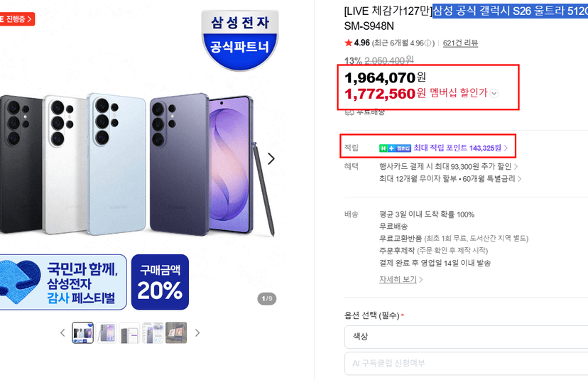Open the fifth product thumbnail
Viewport: 588px width, 380px height.
(176, 332)
